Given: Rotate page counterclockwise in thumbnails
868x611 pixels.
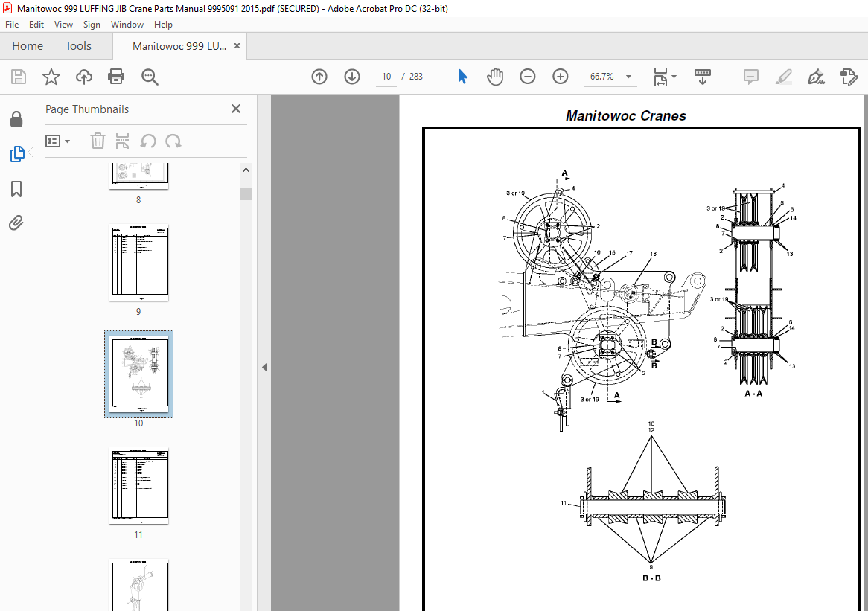Looking at the screenshot, I should [148, 141].
